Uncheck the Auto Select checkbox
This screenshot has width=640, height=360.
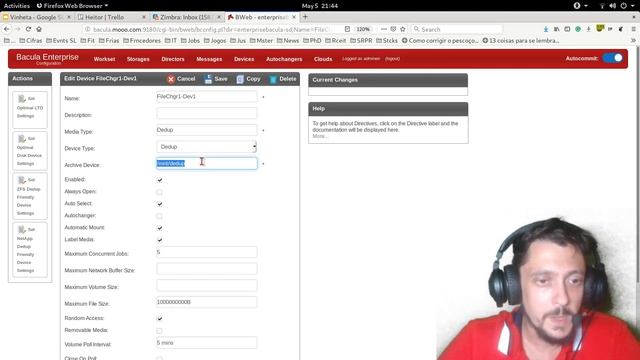click(x=160, y=204)
